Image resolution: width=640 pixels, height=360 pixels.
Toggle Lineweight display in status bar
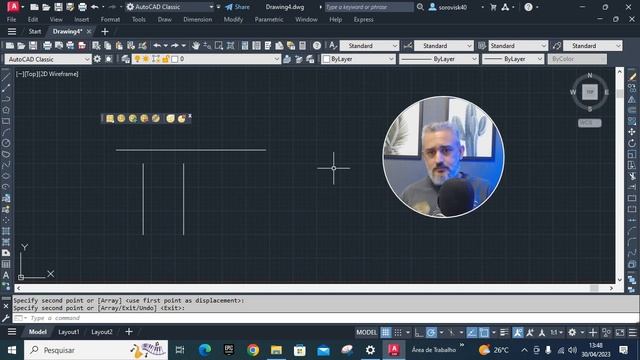(504, 333)
